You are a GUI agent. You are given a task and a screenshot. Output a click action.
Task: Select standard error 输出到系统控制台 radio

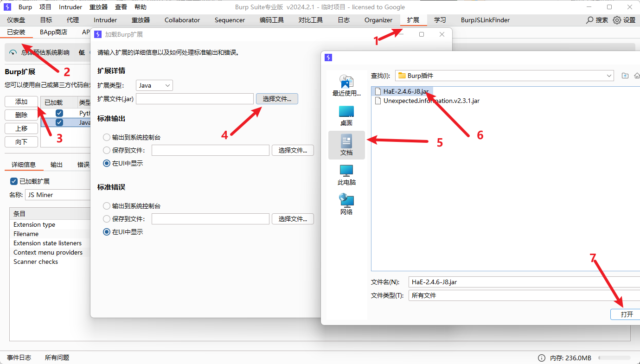pos(107,206)
